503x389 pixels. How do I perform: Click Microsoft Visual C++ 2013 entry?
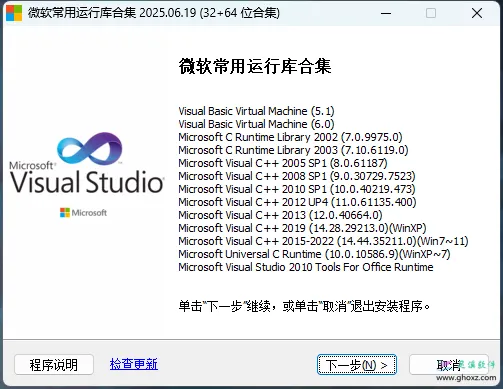click(x=280, y=215)
